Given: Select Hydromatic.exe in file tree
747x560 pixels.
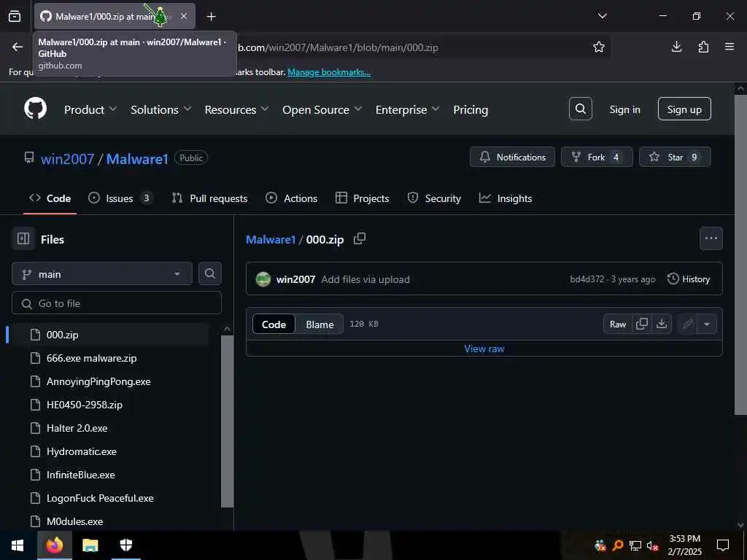Looking at the screenshot, I should pos(82,451).
